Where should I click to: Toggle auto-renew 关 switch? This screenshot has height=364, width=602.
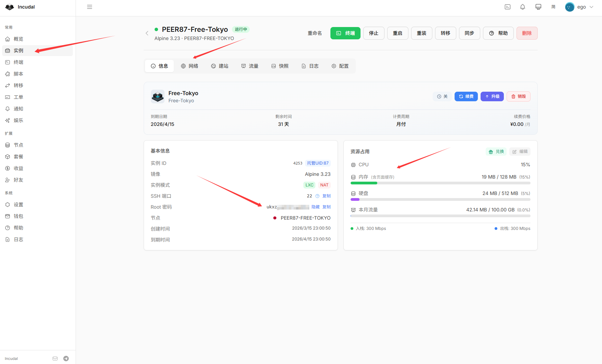[442, 96]
